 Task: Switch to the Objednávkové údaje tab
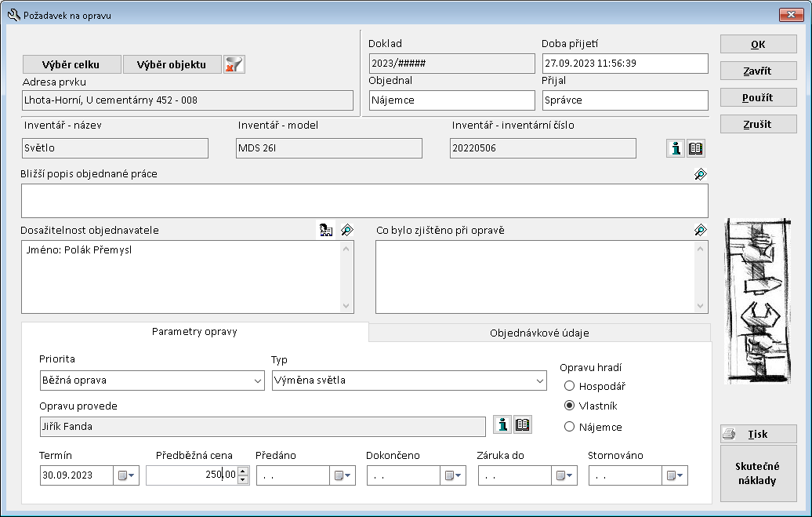pos(539,333)
